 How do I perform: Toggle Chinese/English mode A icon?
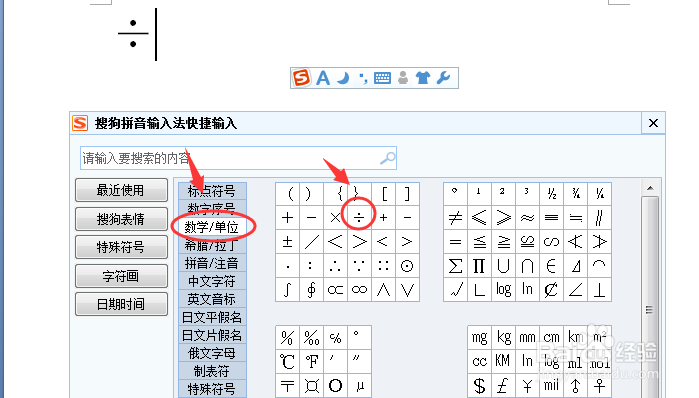(x=323, y=78)
